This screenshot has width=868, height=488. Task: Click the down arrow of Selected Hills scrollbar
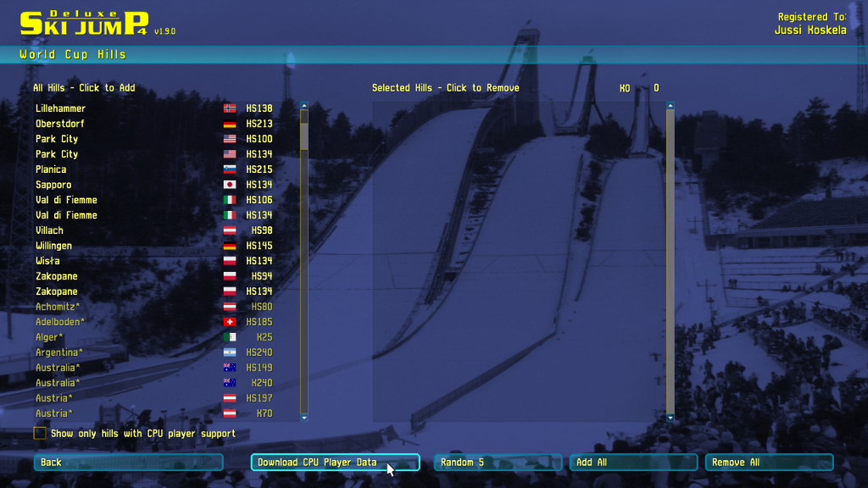click(x=670, y=419)
